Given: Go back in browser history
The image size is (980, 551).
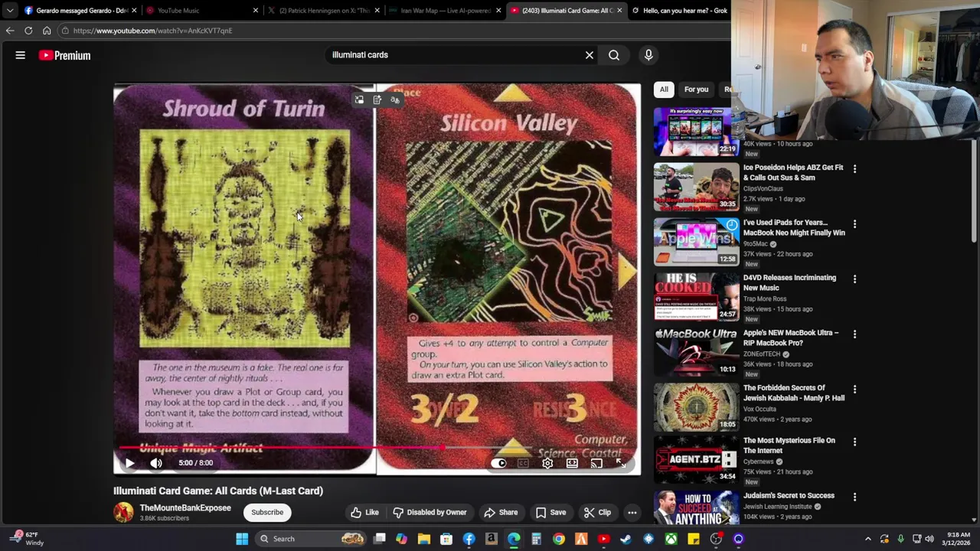Looking at the screenshot, I should click(x=10, y=31).
